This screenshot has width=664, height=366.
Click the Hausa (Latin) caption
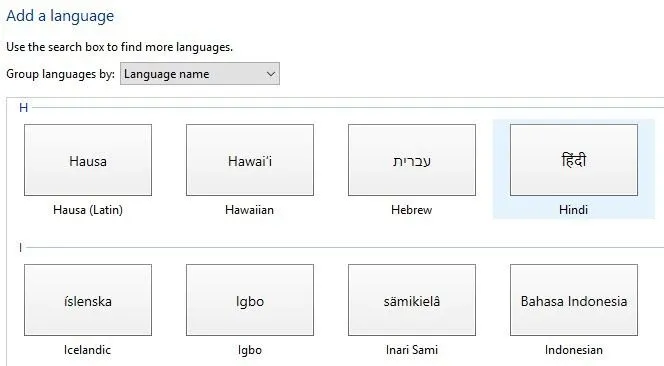tap(88, 210)
